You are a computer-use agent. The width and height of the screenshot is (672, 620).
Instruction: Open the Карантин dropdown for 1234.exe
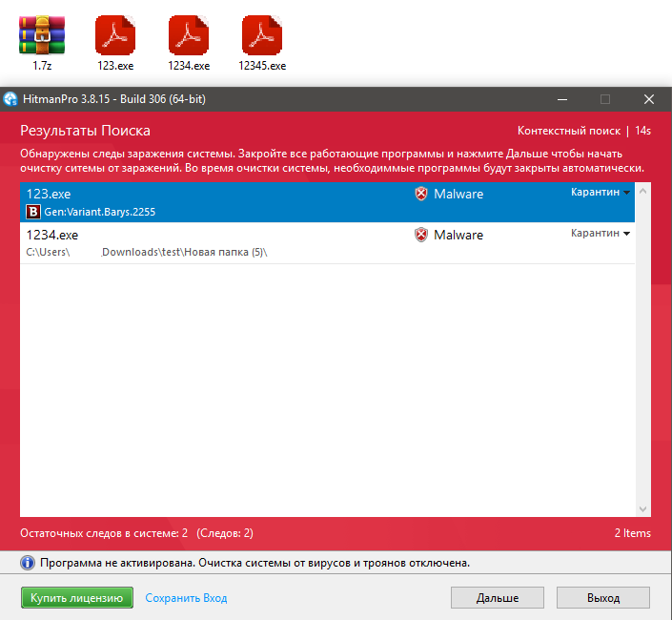click(x=600, y=234)
